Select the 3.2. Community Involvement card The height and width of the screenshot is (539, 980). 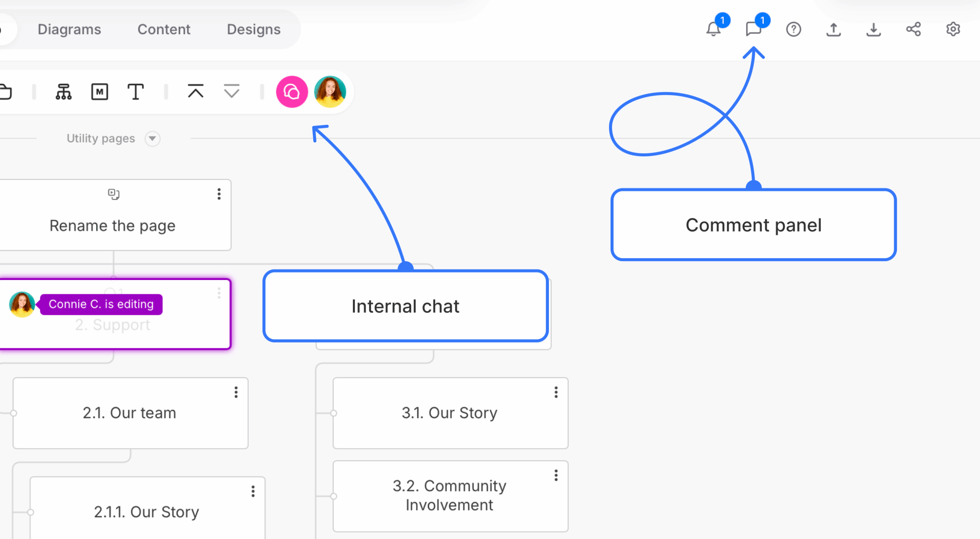[451, 496]
